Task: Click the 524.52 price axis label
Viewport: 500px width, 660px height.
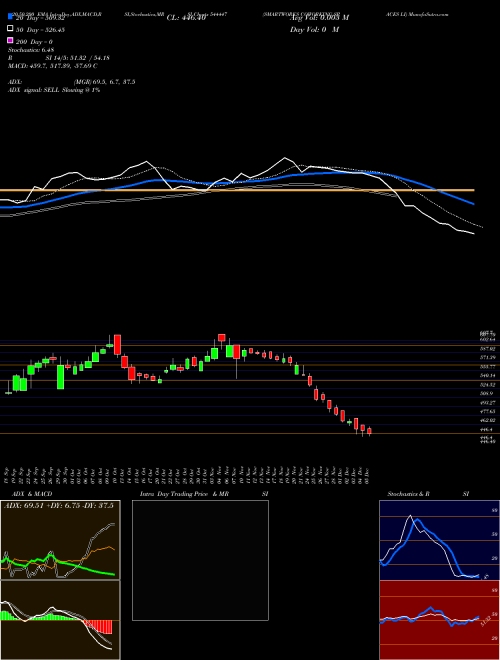Action: click(488, 385)
